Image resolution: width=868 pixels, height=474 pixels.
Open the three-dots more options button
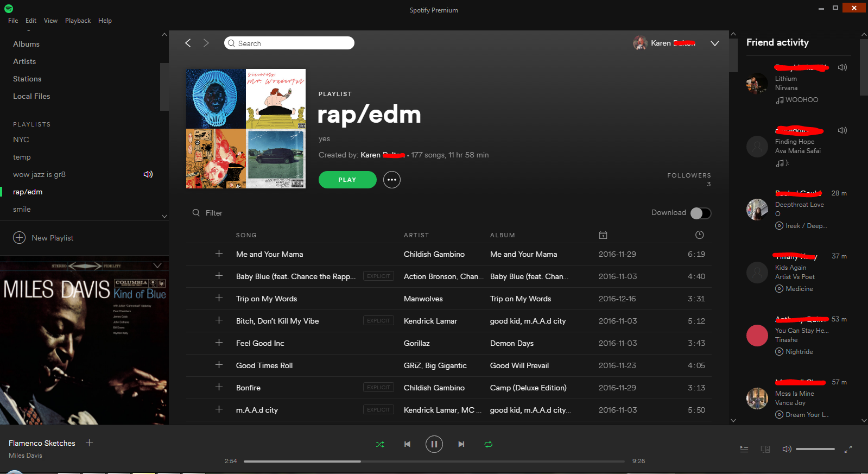click(x=391, y=180)
